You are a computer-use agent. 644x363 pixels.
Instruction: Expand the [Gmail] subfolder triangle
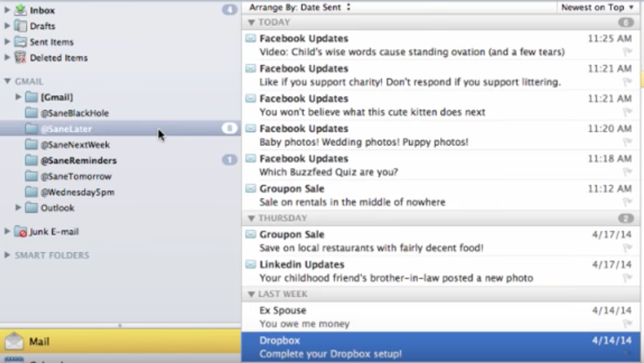18,97
